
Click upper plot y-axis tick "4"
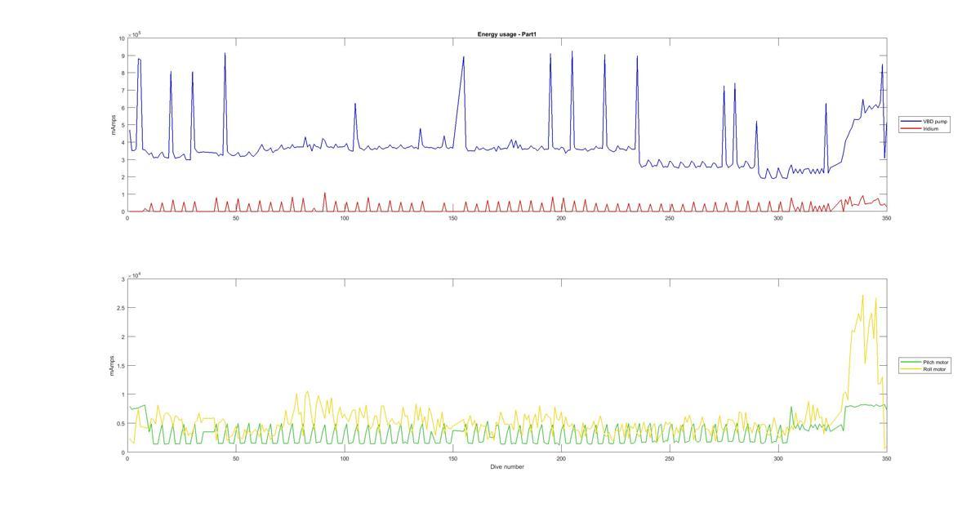[x=122, y=143]
